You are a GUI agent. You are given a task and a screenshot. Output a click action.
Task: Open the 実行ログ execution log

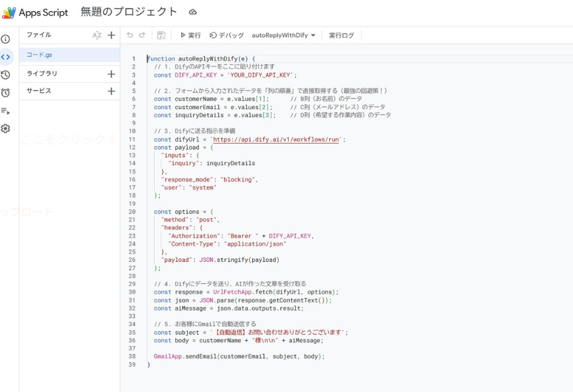pyautogui.click(x=341, y=36)
